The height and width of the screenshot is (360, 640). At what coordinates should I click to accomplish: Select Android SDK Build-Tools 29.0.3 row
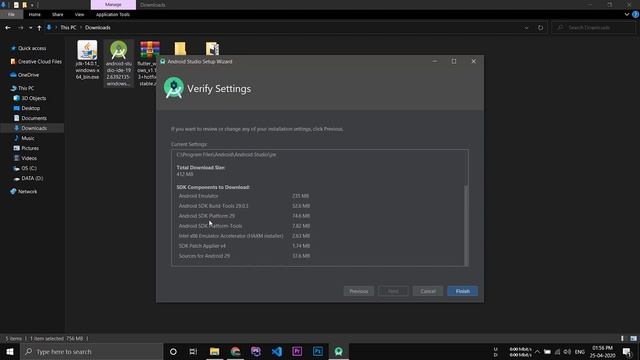pos(244,206)
